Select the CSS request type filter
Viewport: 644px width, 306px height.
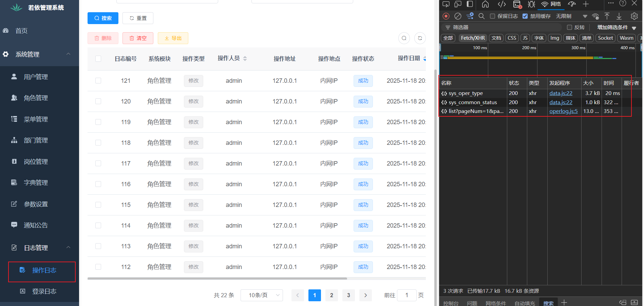[512, 38]
